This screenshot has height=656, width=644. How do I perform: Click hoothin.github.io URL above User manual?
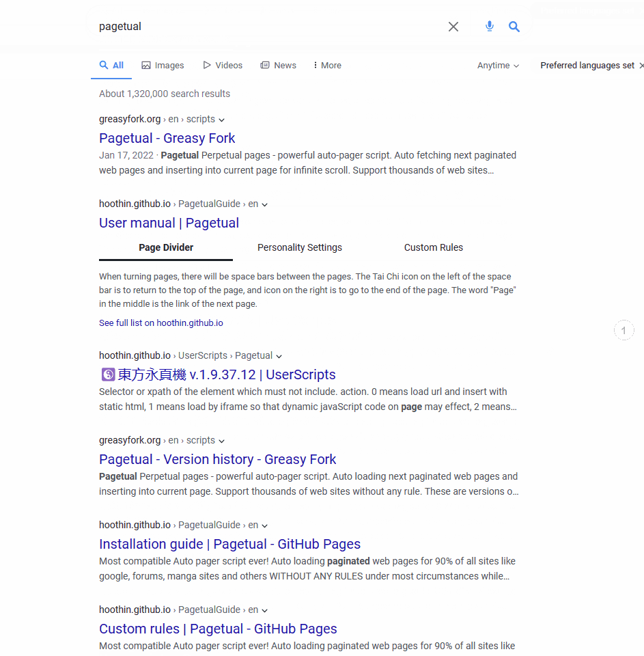(135, 204)
